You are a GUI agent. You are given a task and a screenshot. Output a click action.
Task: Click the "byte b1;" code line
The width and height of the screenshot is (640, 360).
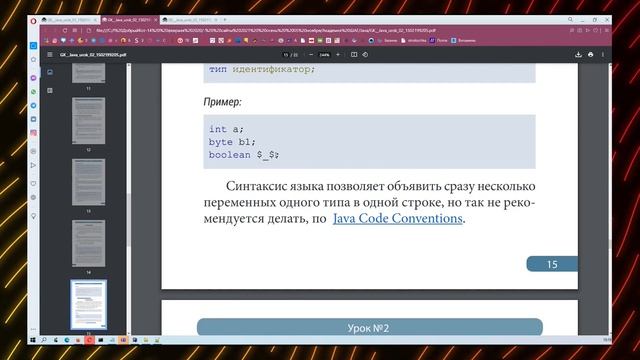(x=232, y=142)
